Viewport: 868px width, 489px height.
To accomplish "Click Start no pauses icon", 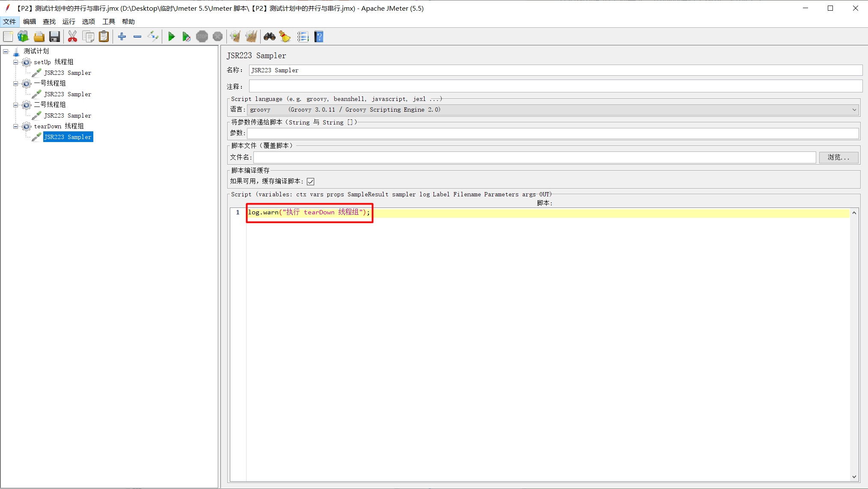I will tap(186, 37).
